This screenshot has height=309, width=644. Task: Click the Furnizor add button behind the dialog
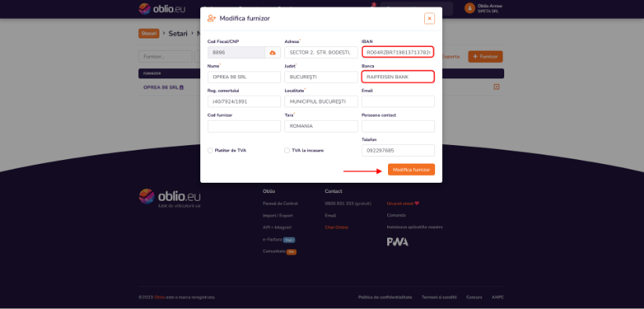485,56
